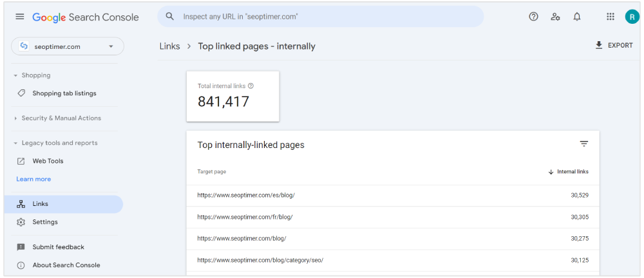Click 'Top linked pages - internally' title
644x278 pixels.
coord(257,46)
